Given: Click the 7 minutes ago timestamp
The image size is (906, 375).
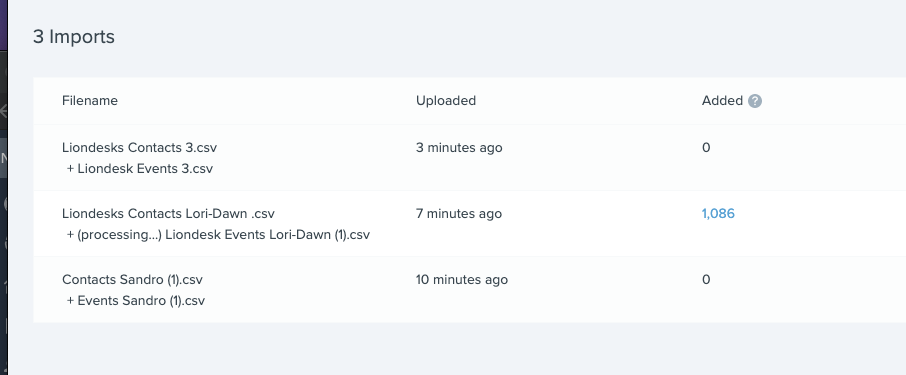Looking at the screenshot, I should click(459, 214).
